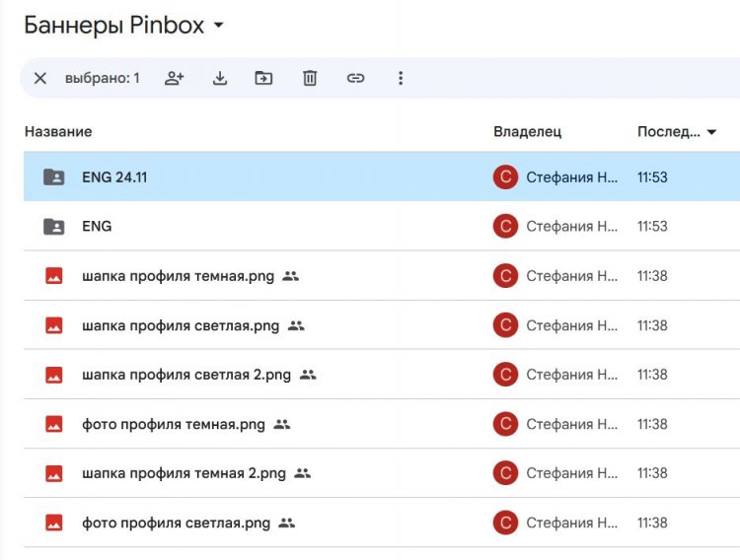Open the three-dot more actions menu
The width and height of the screenshot is (740, 560).
(401, 79)
